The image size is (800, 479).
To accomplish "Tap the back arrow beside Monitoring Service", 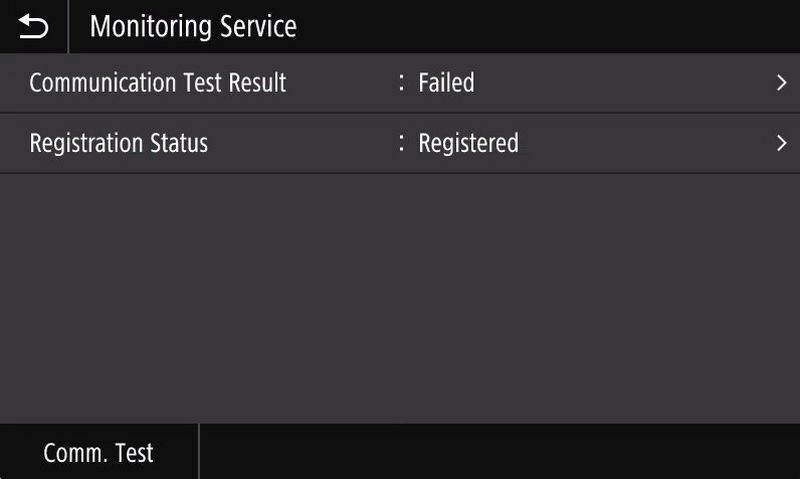I will [33, 27].
